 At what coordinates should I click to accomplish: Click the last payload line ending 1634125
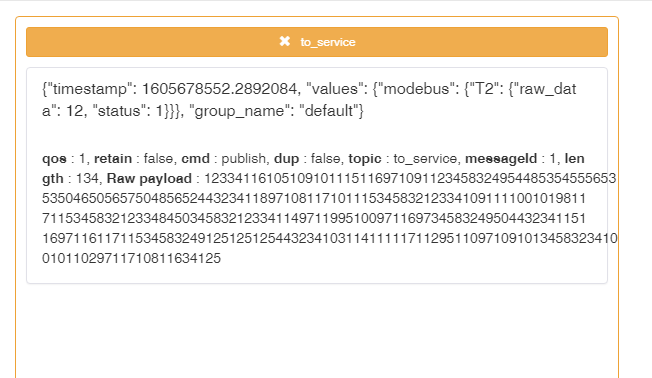pos(131,258)
